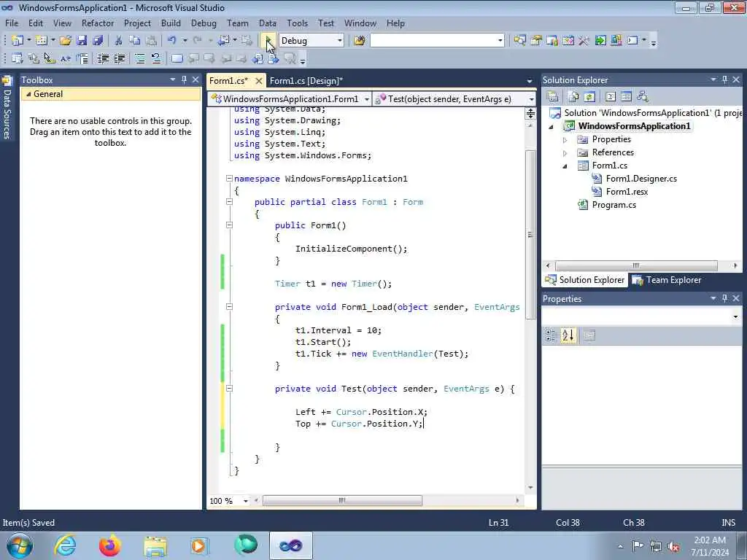Click the New Project toolbar icon

18,41
